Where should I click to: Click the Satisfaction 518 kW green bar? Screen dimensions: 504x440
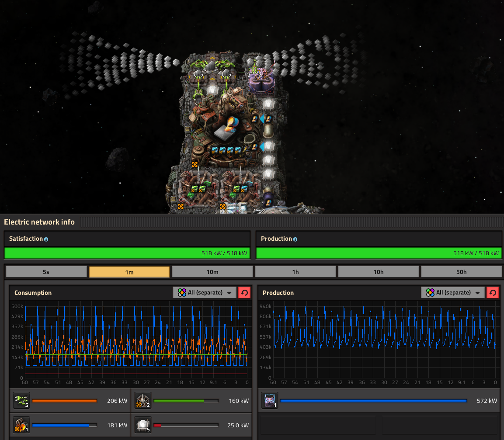[x=127, y=253]
